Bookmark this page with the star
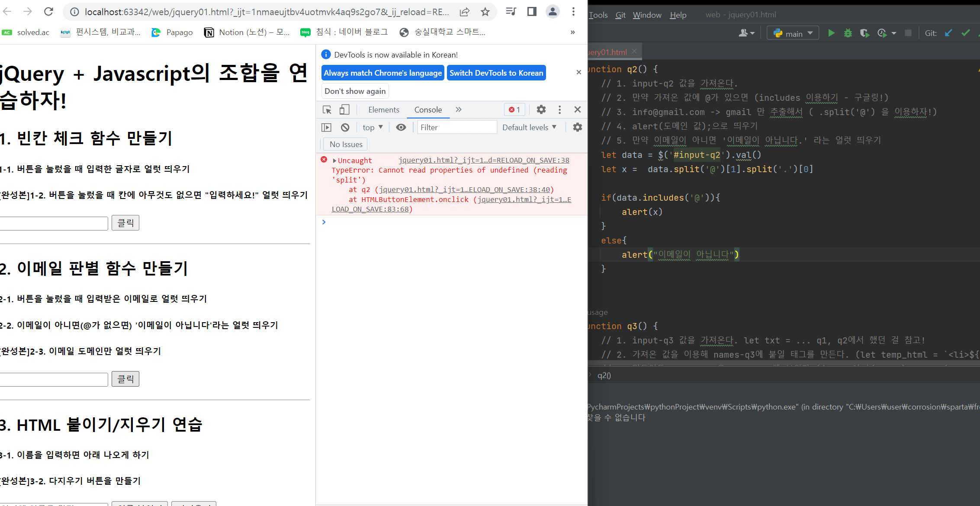980x506 pixels. [485, 12]
